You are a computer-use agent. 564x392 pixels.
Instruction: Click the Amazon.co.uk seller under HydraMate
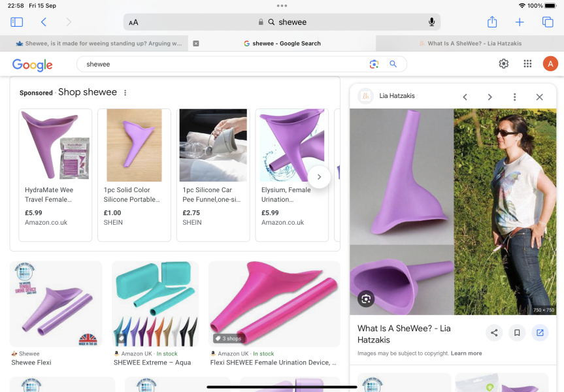(x=46, y=223)
